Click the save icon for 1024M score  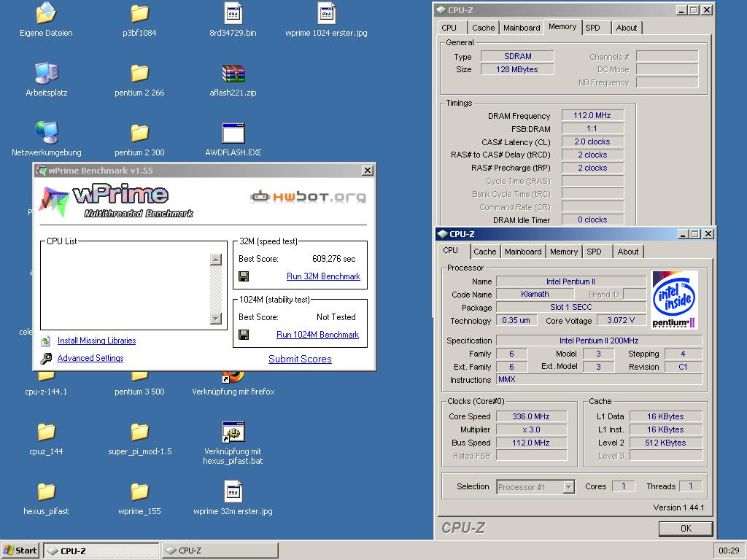(244, 335)
